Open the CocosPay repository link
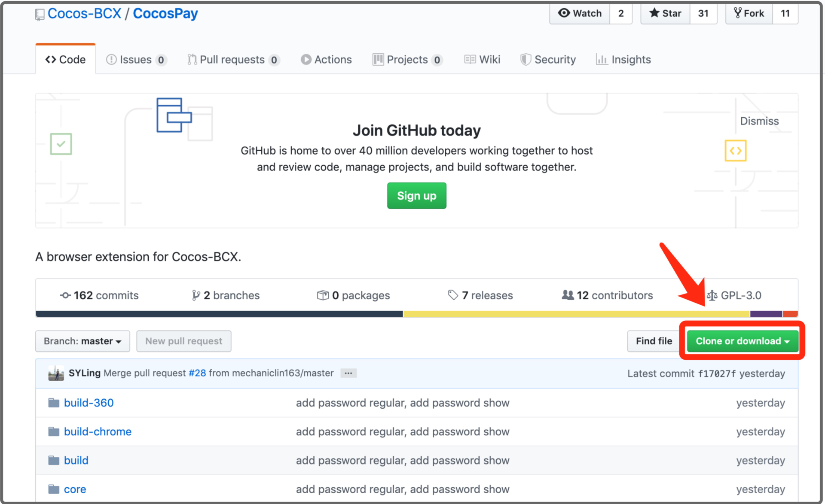825x504 pixels. (165, 13)
